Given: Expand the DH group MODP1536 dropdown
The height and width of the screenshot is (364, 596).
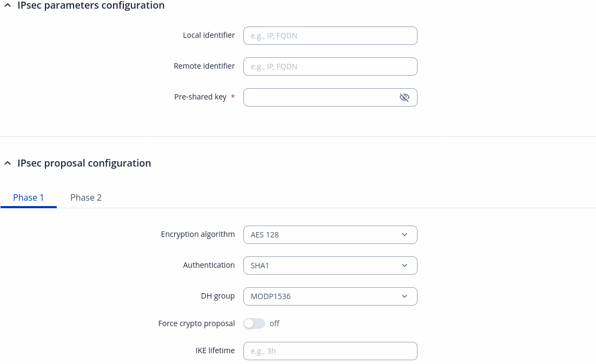Looking at the screenshot, I should pyautogui.click(x=330, y=296).
